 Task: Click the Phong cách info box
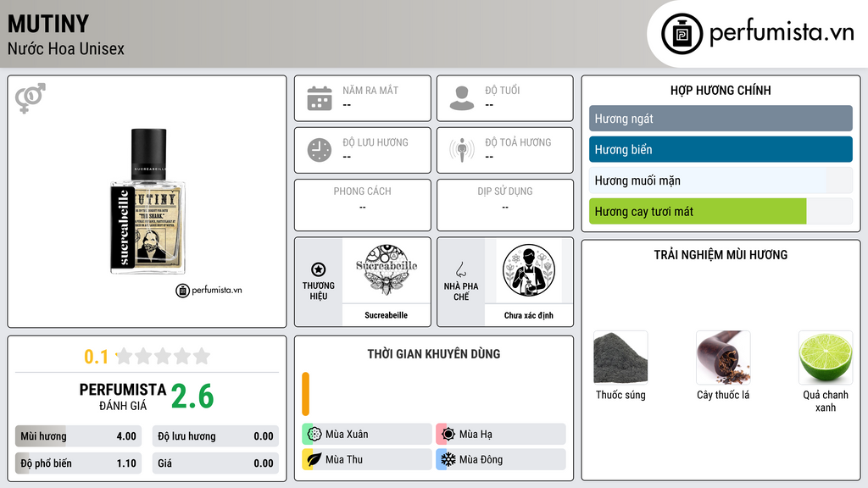click(x=363, y=205)
